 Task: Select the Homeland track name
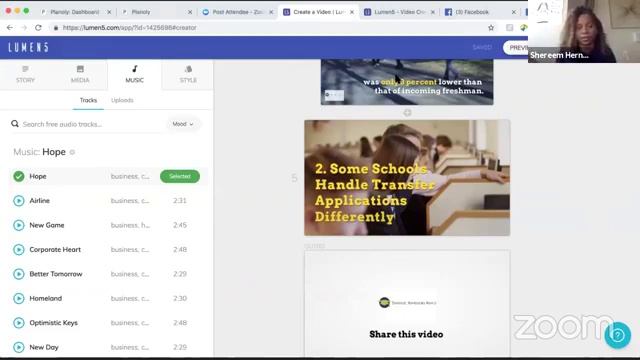[x=46, y=299]
